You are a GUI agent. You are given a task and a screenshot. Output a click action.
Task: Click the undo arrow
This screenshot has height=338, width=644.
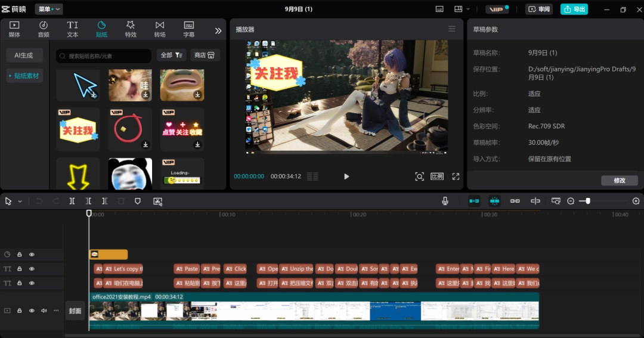coord(39,201)
